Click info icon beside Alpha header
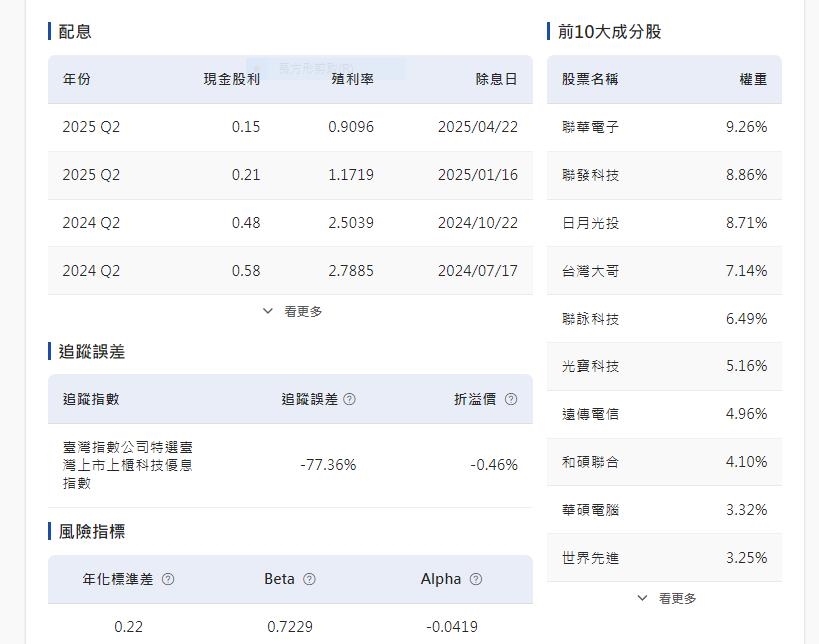This screenshot has height=644, width=819. (476, 579)
